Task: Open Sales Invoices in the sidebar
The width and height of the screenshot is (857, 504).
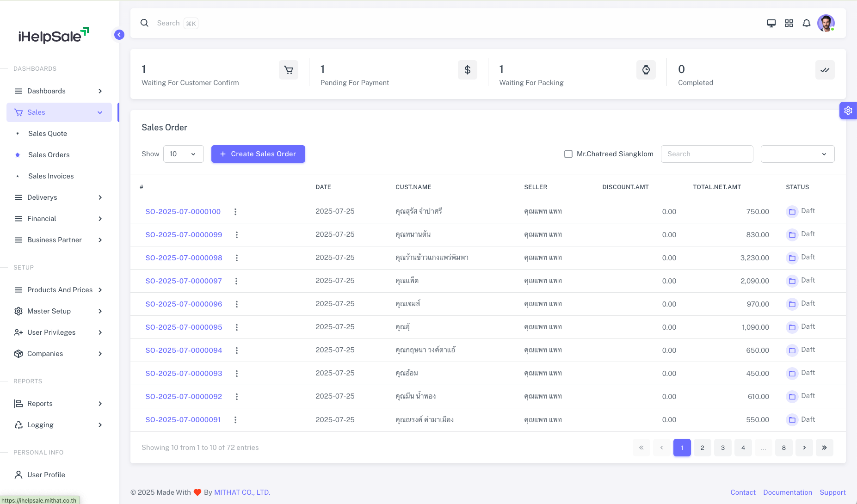Action: click(x=51, y=176)
